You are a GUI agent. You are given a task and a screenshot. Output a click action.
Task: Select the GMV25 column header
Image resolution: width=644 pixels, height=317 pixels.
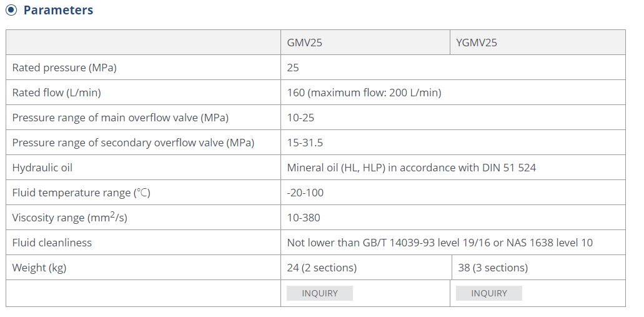305,43
